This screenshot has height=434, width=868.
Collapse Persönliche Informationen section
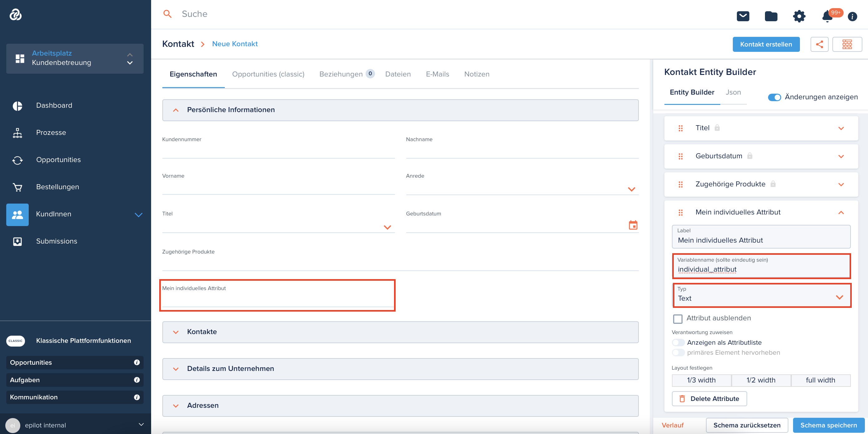coord(175,110)
